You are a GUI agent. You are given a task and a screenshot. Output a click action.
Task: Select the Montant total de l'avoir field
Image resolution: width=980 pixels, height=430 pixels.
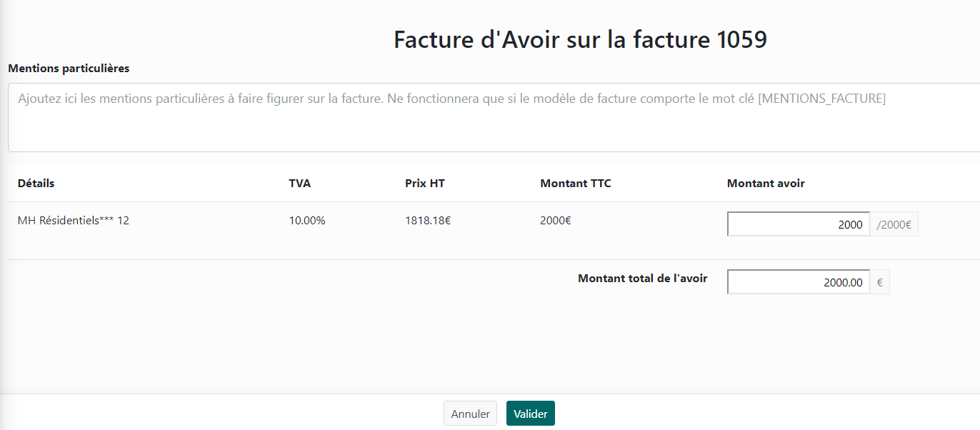pyautogui.click(x=798, y=282)
